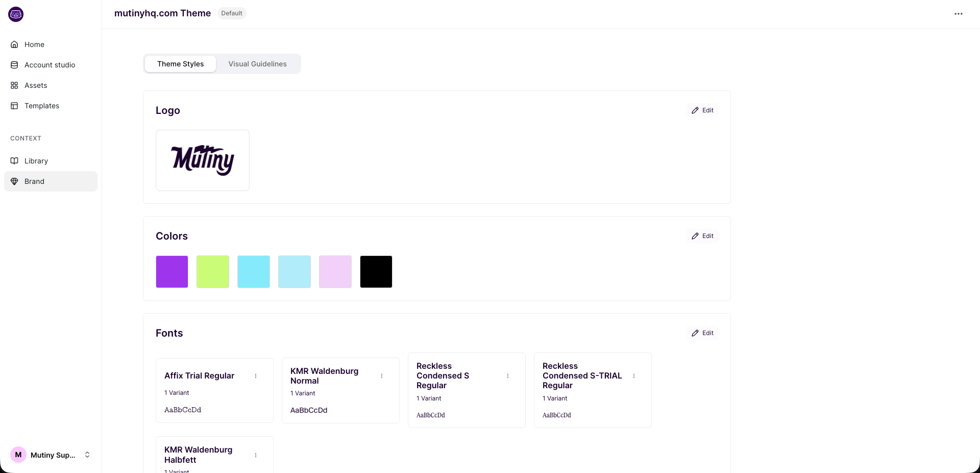Open options for Reckless Condensed S-TRIAL Regular
Image resolution: width=980 pixels, height=473 pixels.
pyautogui.click(x=634, y=376)
